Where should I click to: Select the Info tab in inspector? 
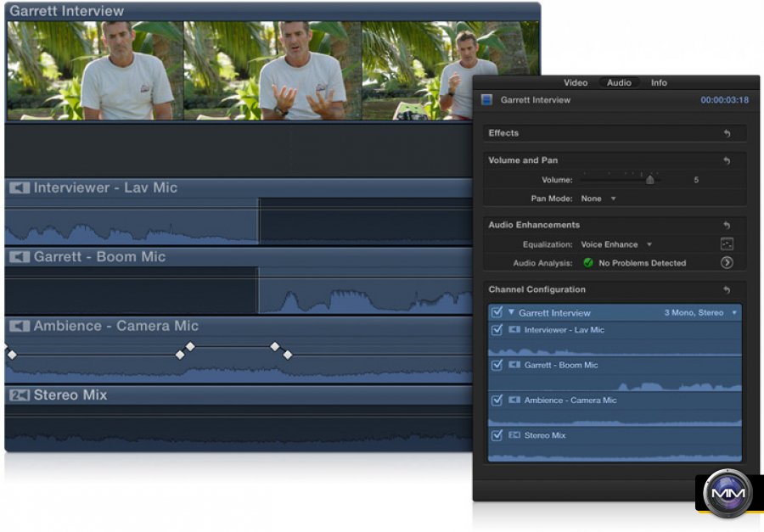(659, 83)
